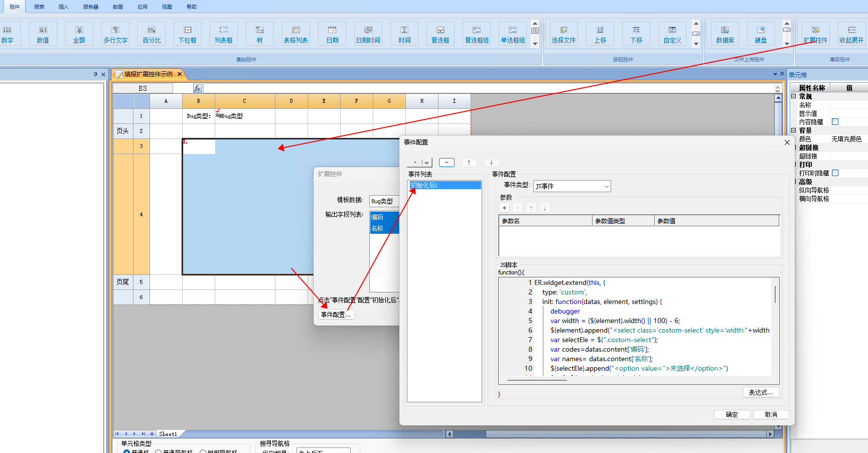Viewport: 868px width, 453px height.
Task: Choose the 树 tree widget icon
Action: point(260,34)
